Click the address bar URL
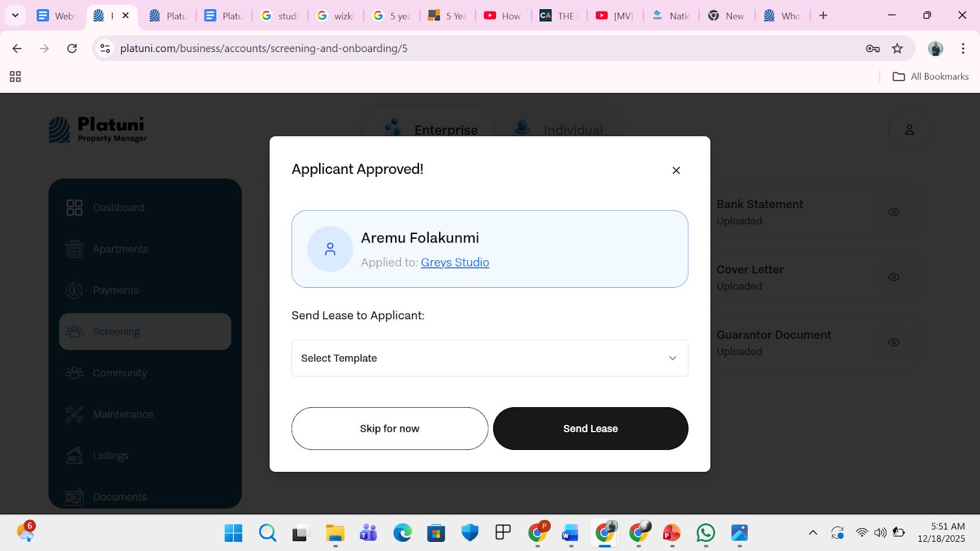 tap(264, 48)
